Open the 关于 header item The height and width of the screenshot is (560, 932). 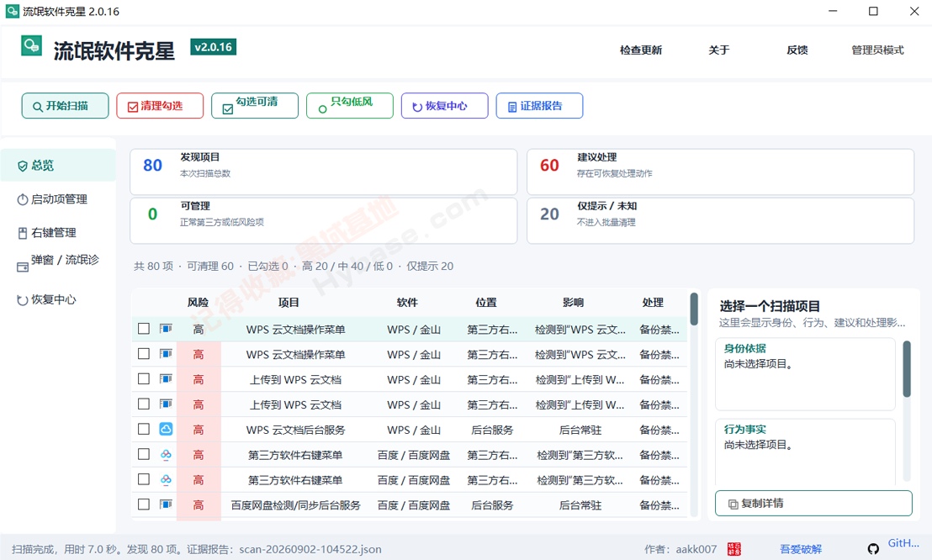pyautogui.click(x=719, y=50)
